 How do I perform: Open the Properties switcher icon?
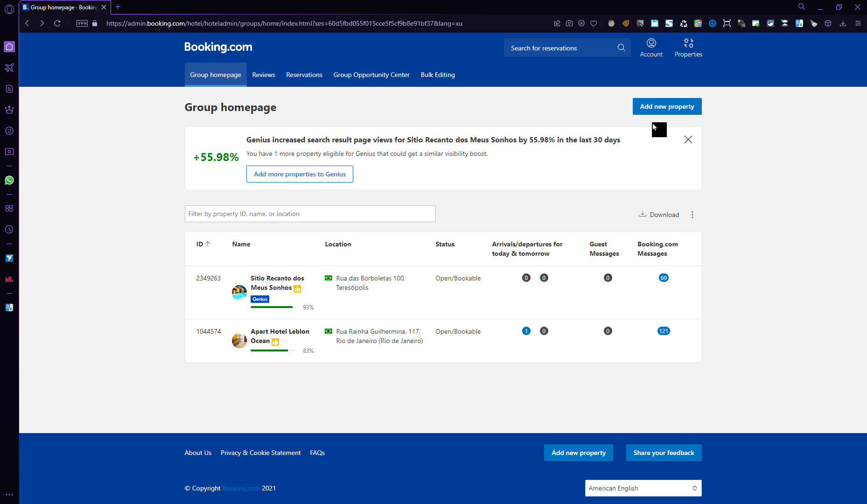click(x=688, y=43)
